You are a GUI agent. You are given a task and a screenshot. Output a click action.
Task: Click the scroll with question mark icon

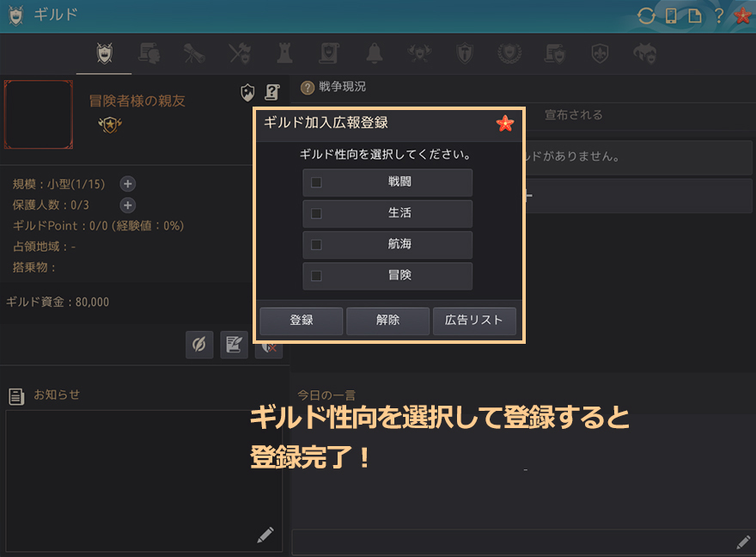[271, 92]
